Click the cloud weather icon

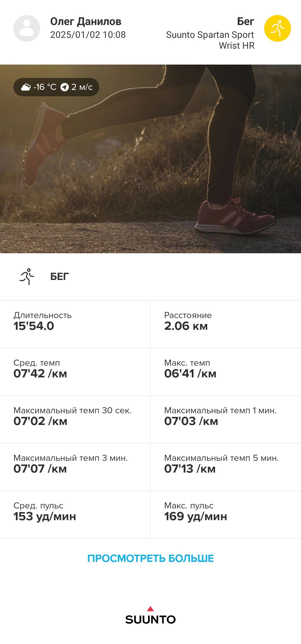pyautogui.click(x=26, y=87)
